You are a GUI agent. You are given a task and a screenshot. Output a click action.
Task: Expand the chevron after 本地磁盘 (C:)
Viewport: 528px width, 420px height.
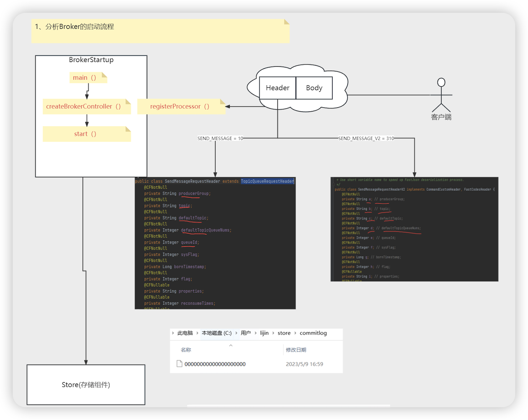236,333
